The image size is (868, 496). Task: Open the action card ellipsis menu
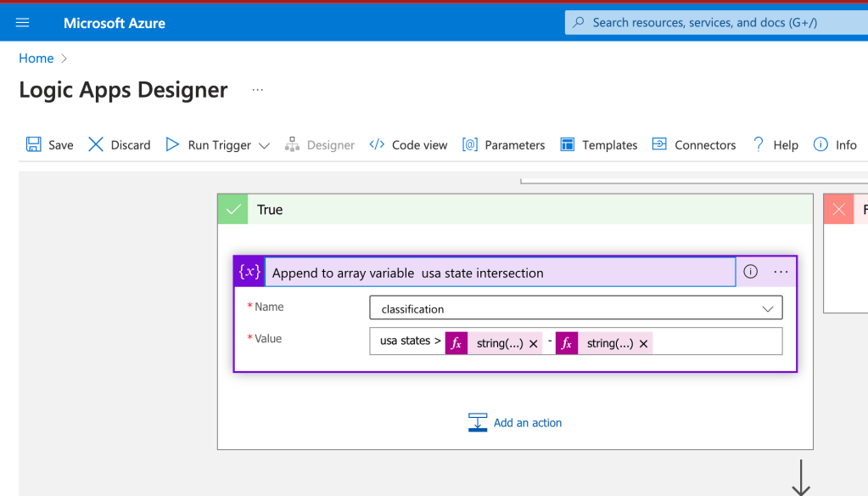click(781, 272)
